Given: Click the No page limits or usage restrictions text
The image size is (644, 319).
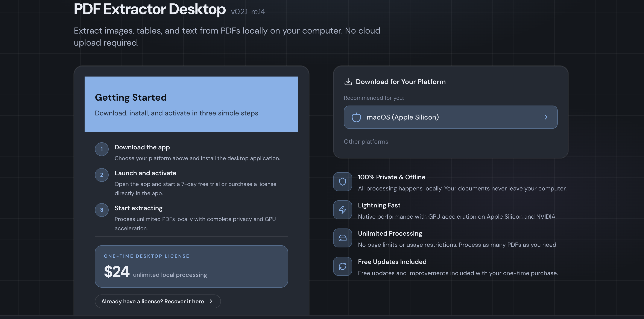Looking at the screenshot, I should [458, 245].
